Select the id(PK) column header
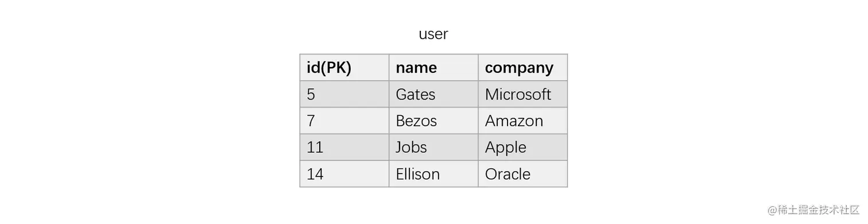This screenshot has height=224, width=868. 344,68
